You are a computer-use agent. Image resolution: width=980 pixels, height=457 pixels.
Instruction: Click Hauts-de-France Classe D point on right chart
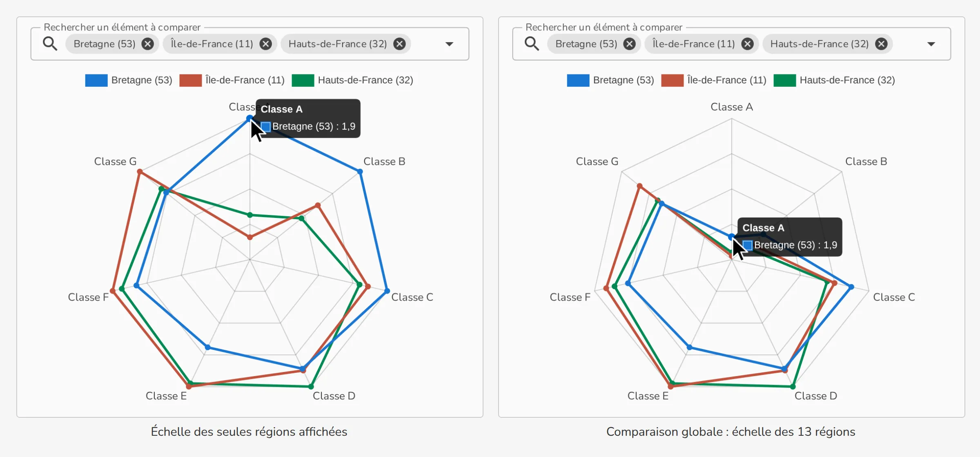(793, 386)
